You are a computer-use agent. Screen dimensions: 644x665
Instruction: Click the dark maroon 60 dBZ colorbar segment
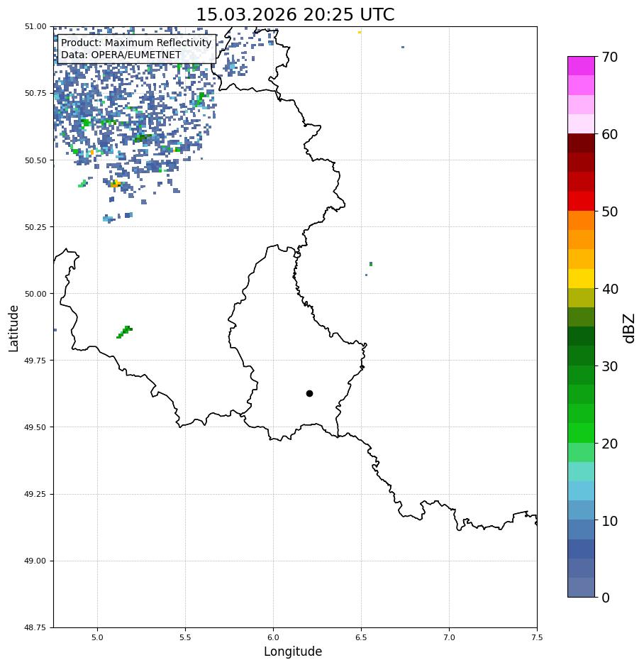(x=582, y=143)
